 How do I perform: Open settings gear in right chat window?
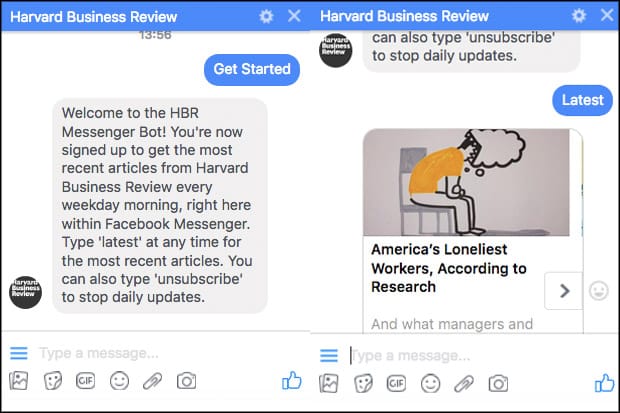(x=578, y=16)
